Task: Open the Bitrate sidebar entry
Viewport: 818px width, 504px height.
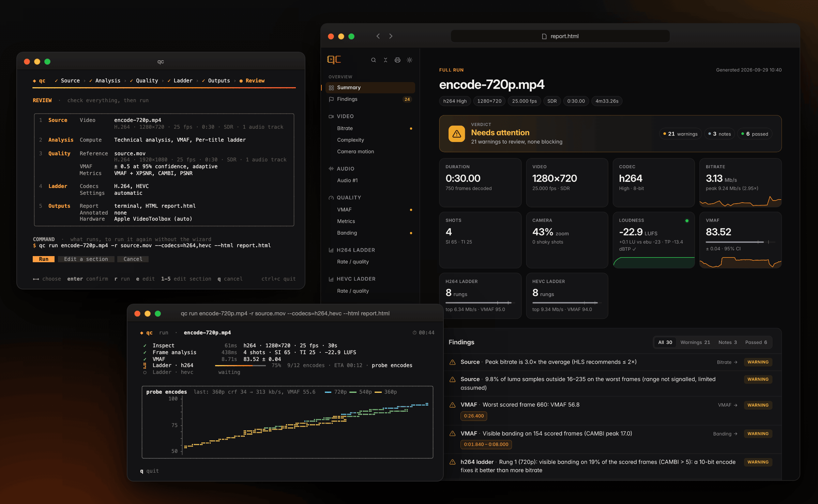Action: (370, 128)
